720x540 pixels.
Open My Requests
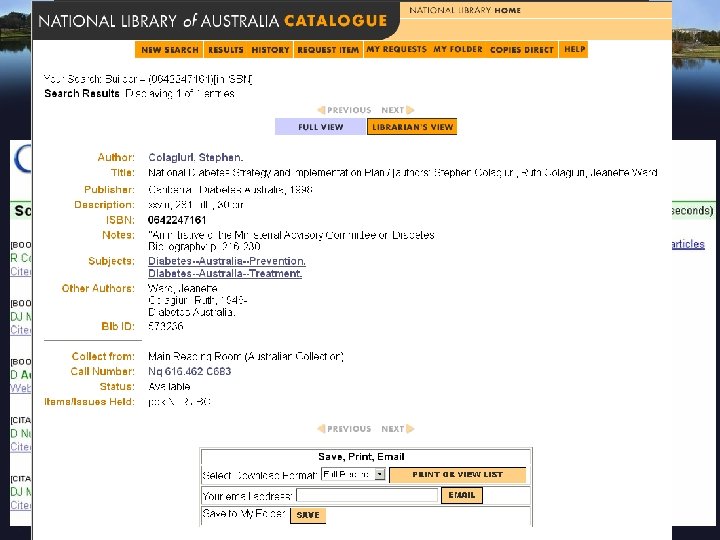tap(396, 49)
